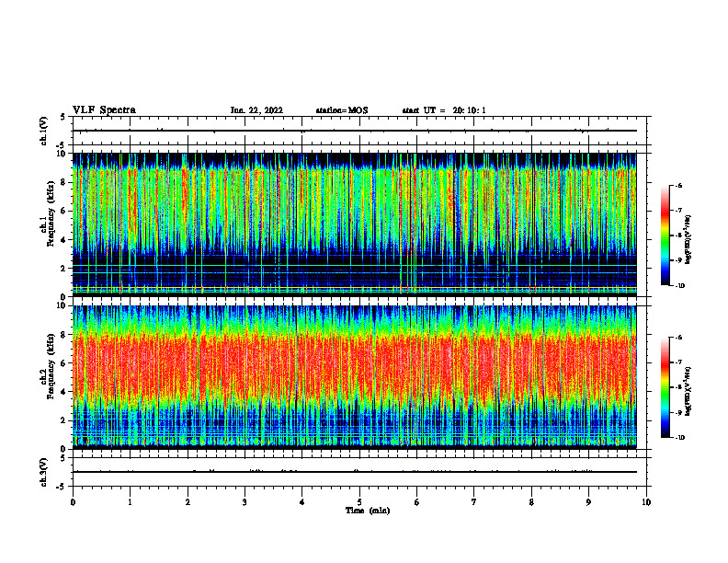Viewport: 728px width, 563px height.
Task: Click the ch.2 spectrogram panel
Action: tap(354, 377)
